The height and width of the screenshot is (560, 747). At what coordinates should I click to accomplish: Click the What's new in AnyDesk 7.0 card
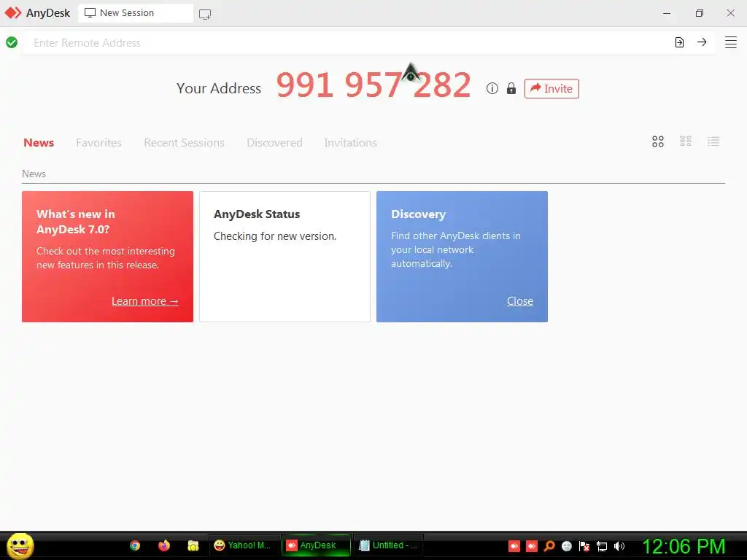108,257
